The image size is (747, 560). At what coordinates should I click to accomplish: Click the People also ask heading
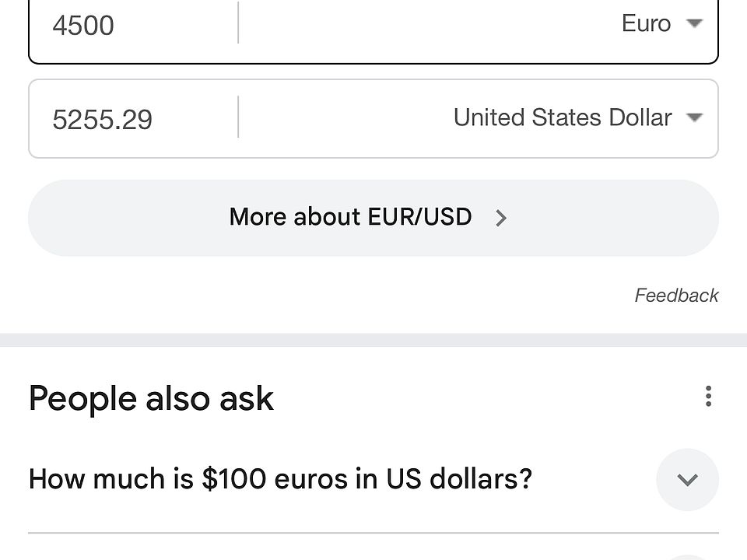click(151, 398)
